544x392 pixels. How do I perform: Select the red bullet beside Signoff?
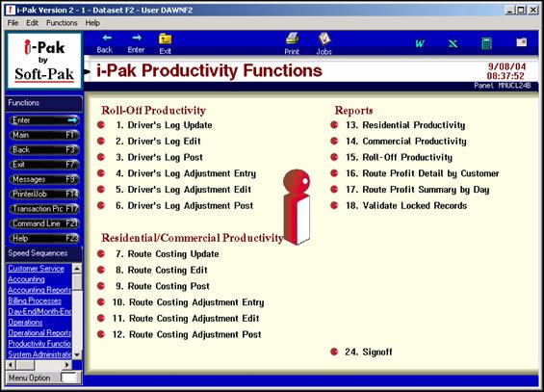[x=334, y=352]
